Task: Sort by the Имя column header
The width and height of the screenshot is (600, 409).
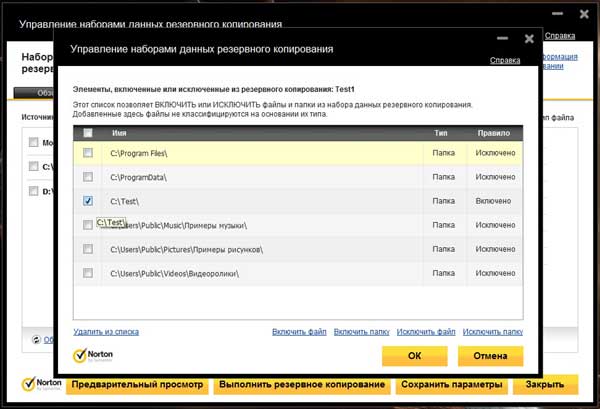Action: [119, 133]
